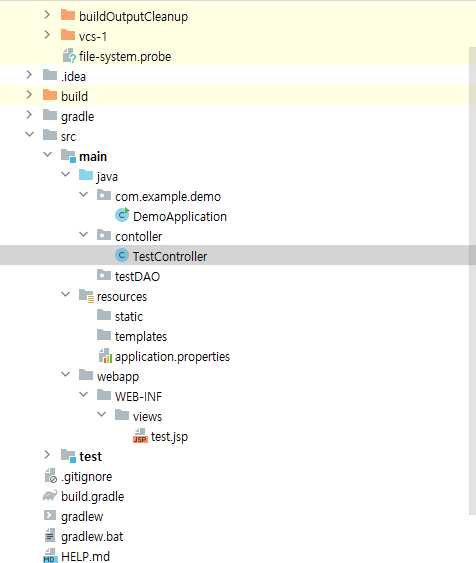Click the com.example.demo package icon
This screenshot has width=476, height=563.
tap(104, 196)
